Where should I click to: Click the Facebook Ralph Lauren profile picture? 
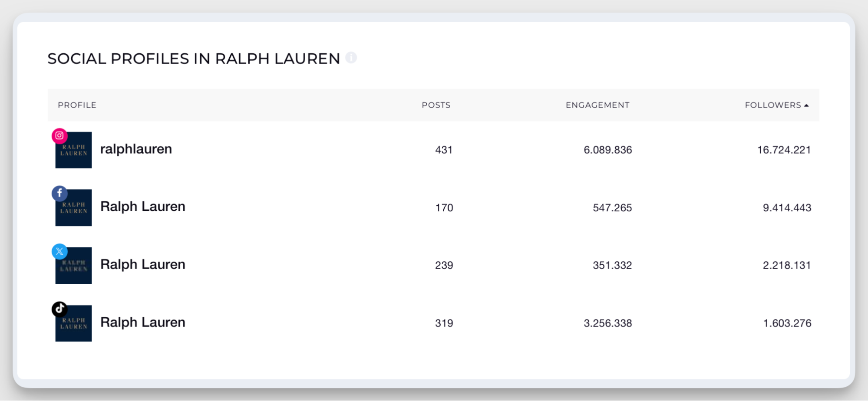[x=73, y=208]
